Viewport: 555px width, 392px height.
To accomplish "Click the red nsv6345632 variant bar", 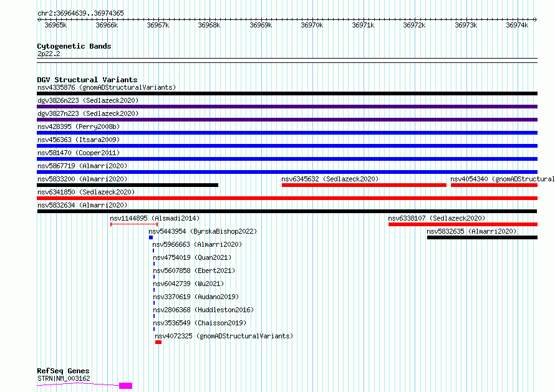I will pyautogui.click(x=364, y=185).
